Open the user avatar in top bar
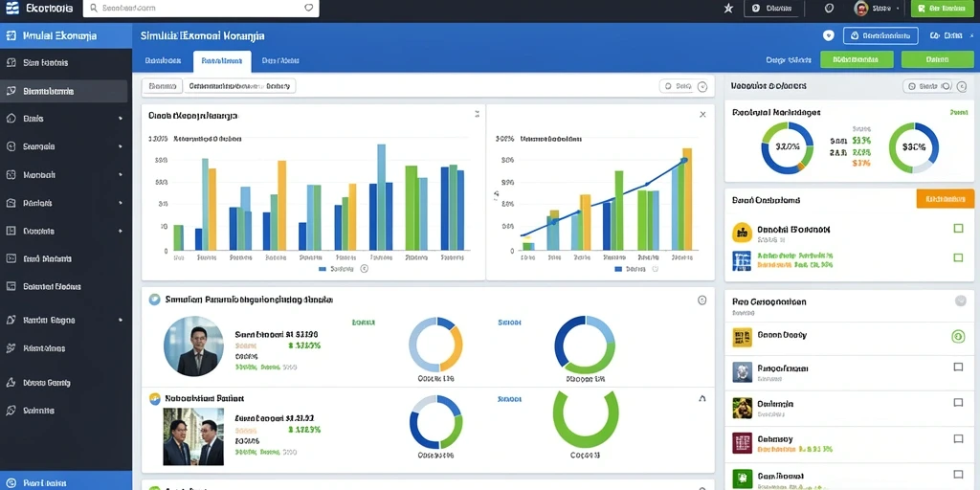This screenshot has width=980, height=490. point(861,8)
